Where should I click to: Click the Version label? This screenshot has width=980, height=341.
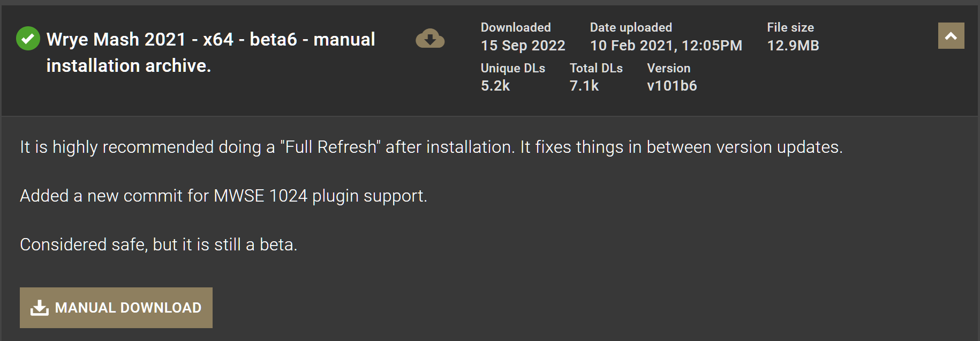click(668, 68)
